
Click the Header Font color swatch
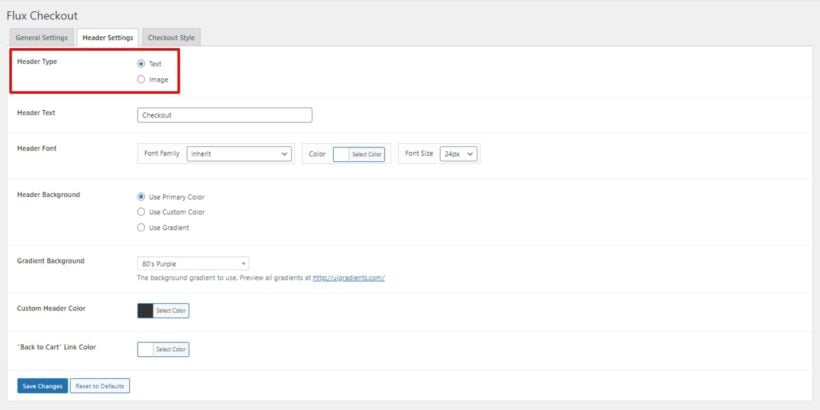(x=341, y=154)
